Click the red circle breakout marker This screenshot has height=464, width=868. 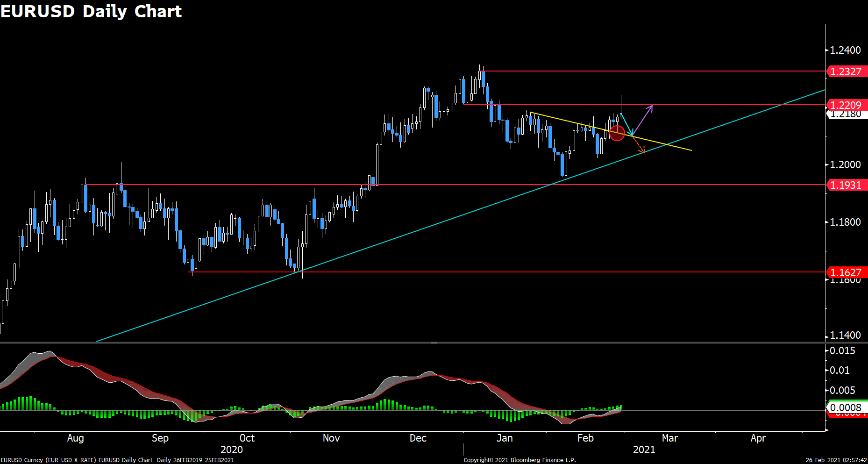(x=617, y=133)
